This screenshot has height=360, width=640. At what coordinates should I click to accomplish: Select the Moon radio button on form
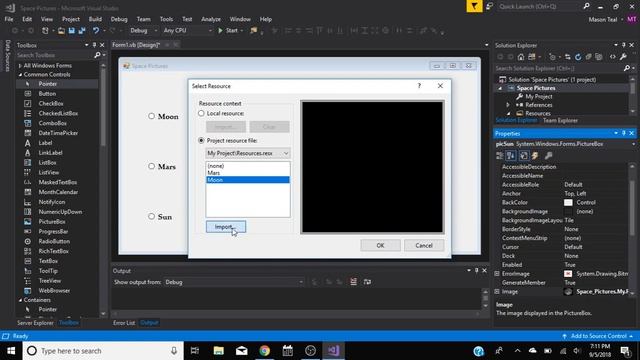(x=151, y=116)
